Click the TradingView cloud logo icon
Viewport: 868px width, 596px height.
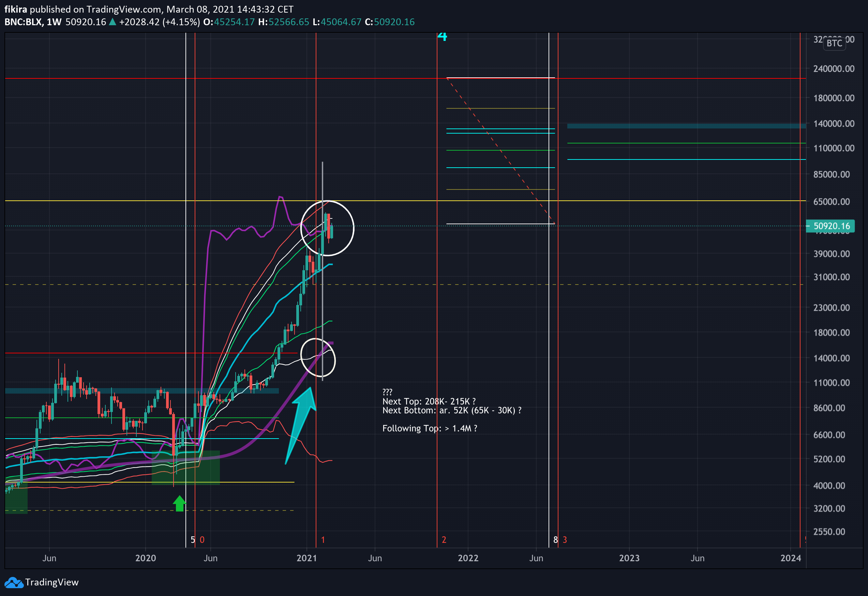click(14, 583)
